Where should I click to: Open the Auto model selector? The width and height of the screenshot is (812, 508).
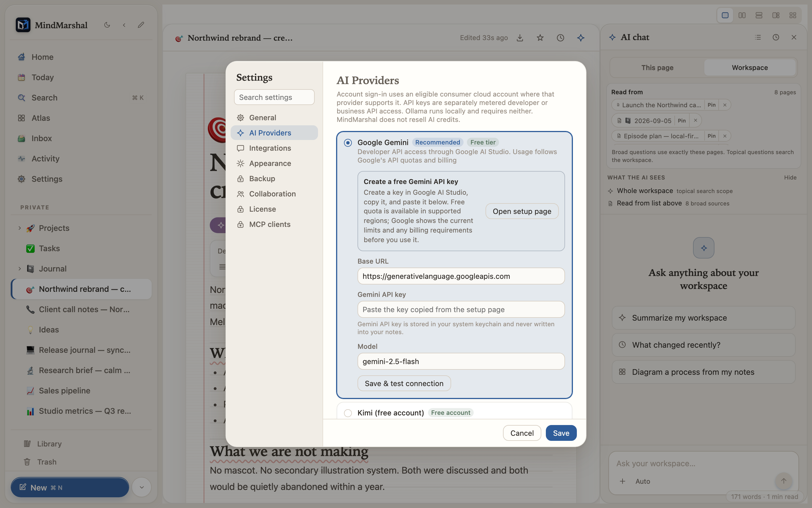coord(643,481)
